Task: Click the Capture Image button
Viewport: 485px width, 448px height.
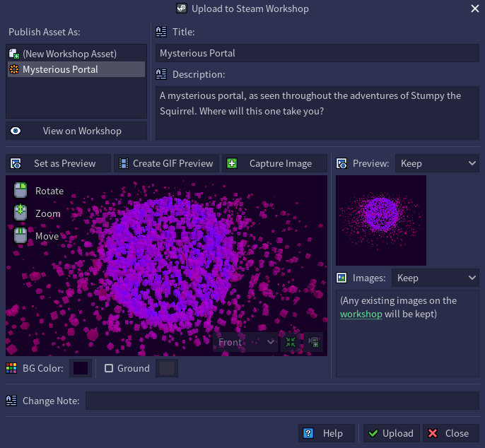Action: point(274,163)
